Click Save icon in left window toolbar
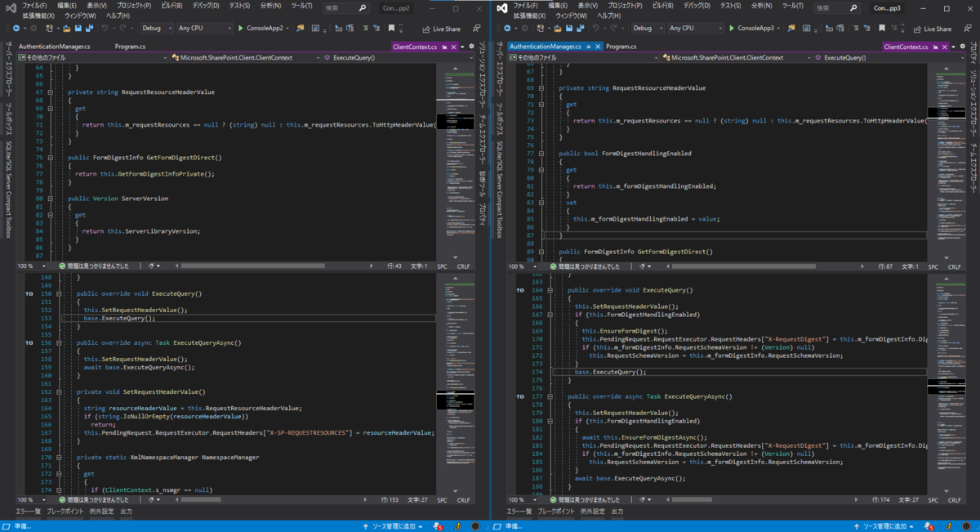This screenshot has height=532, width=980. coord(78,29)
